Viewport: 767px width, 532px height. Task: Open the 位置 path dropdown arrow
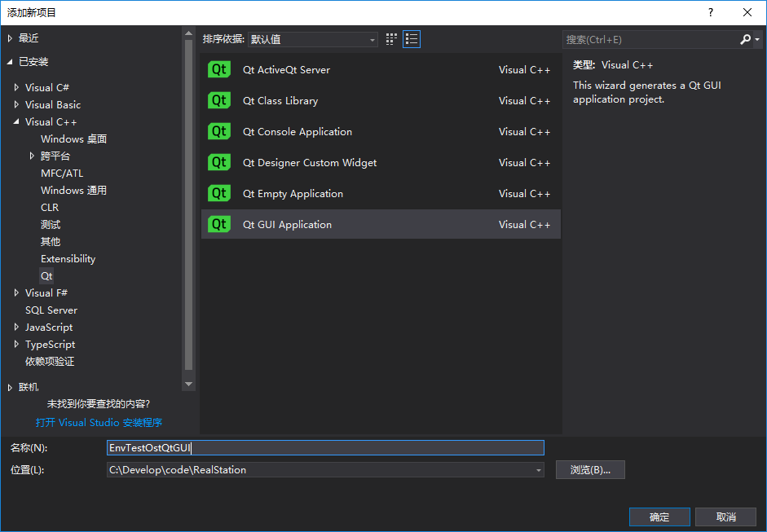(x=538, y=470)
